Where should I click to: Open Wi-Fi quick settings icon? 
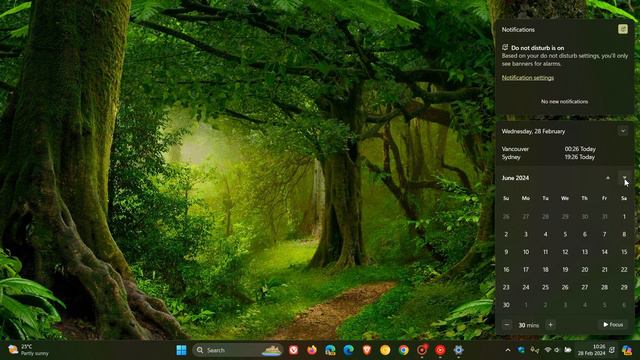click(x=548, y=350)
